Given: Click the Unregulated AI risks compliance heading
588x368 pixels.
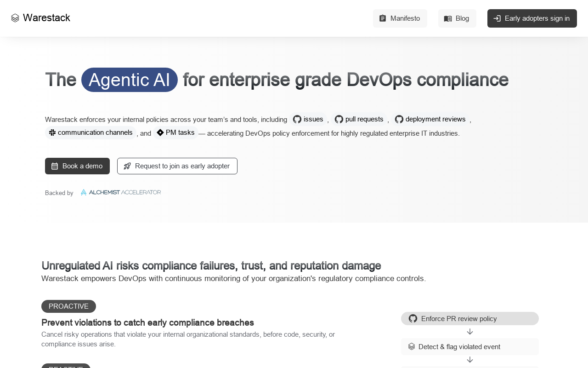Looking at the screenshot, I should point(211,265).
